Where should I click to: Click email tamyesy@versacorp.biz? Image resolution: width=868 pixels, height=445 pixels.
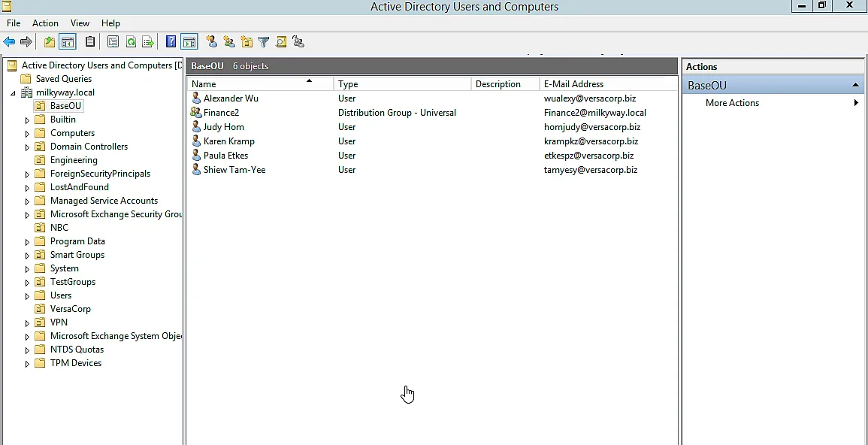pyautogui.click(x=591, y=170)
